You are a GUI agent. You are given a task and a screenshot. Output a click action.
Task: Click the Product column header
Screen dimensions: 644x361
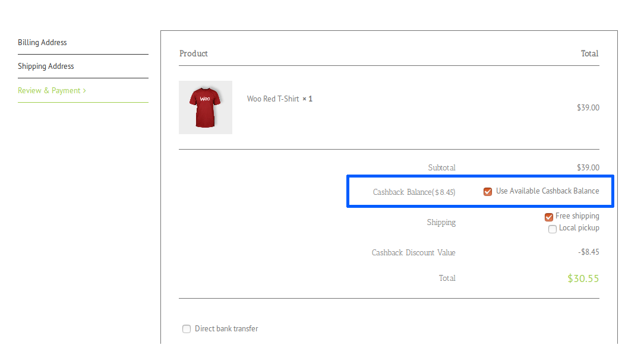coord(193,53)
